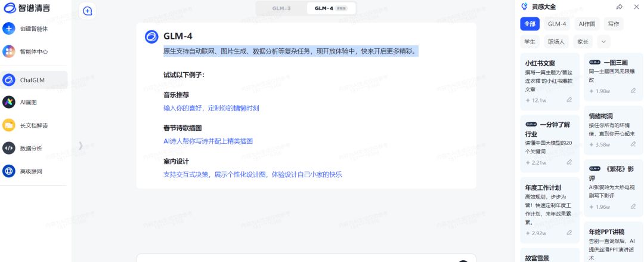
Task: Click the highlighted GLM-4 description sentence
Action: [291, 51]
